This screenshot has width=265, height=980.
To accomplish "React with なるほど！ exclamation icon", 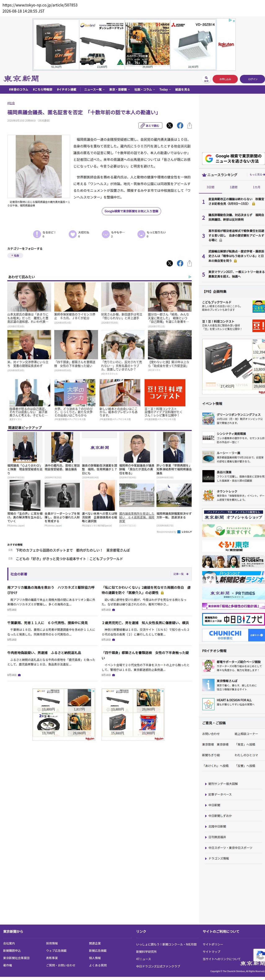I will 37,234.
